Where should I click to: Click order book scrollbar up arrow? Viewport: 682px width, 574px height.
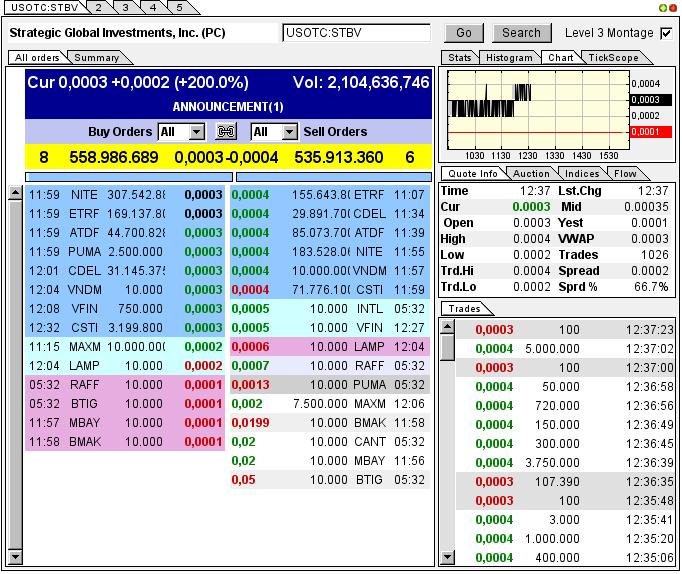15,193
